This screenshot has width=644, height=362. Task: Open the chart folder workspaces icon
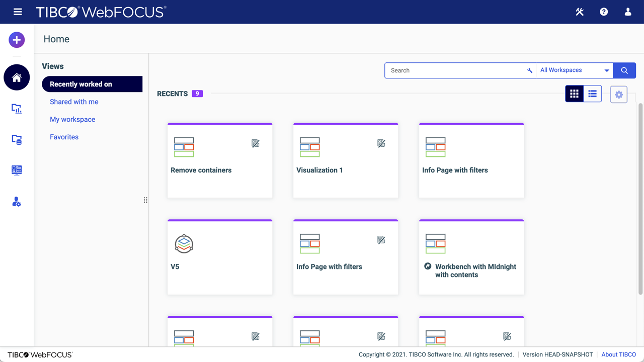(x=17, y=109)
